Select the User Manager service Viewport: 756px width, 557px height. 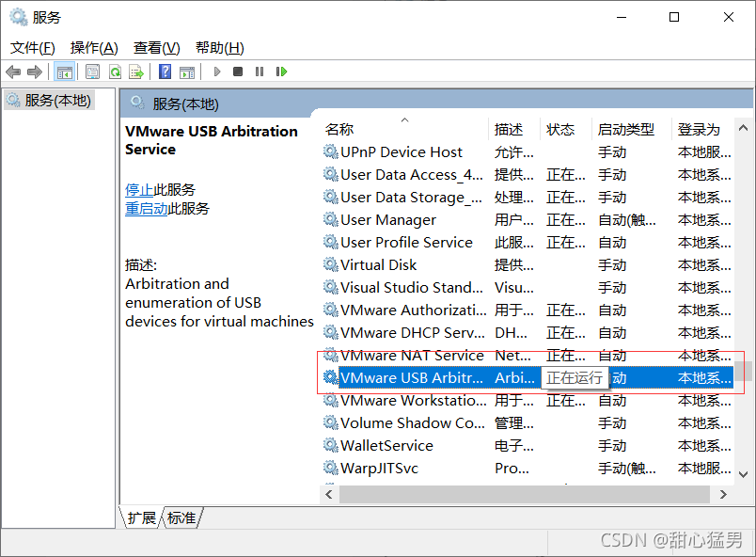tap(528, 220)
